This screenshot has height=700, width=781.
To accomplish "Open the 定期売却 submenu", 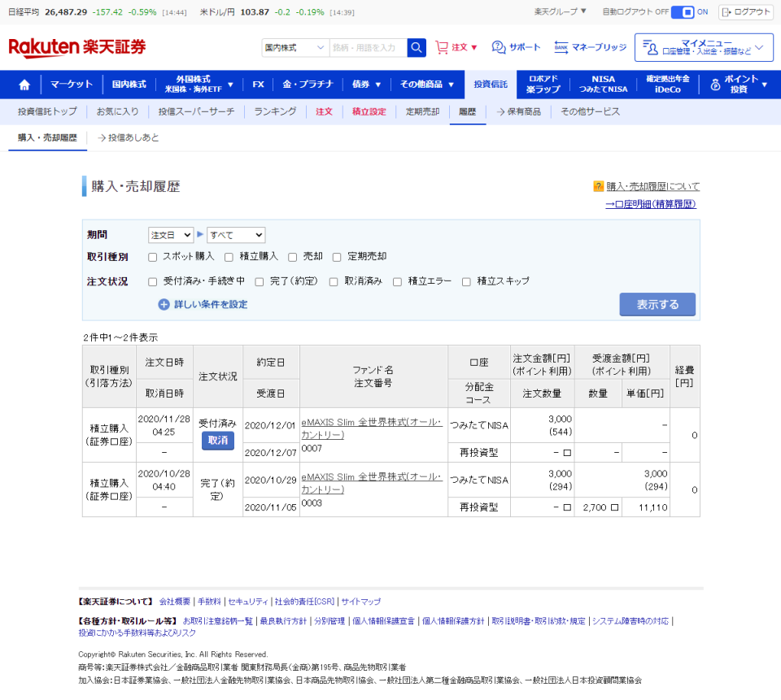I will click(422, 111).
